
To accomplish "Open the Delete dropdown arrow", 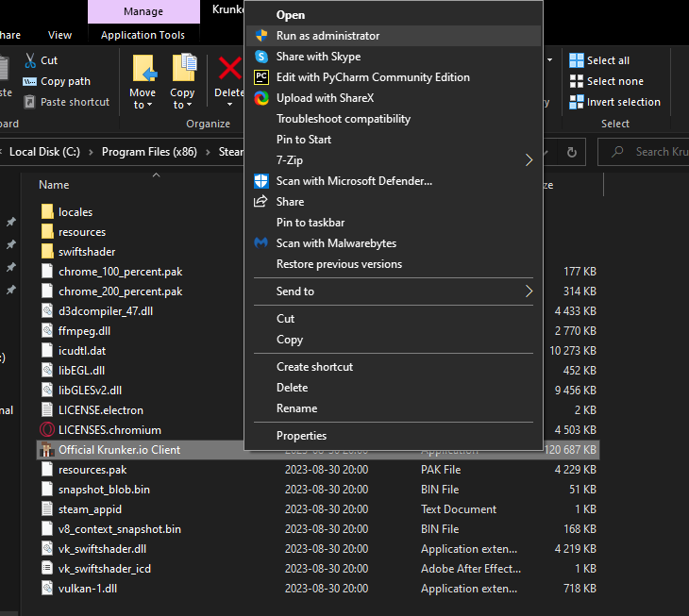I will click(229, 105).
